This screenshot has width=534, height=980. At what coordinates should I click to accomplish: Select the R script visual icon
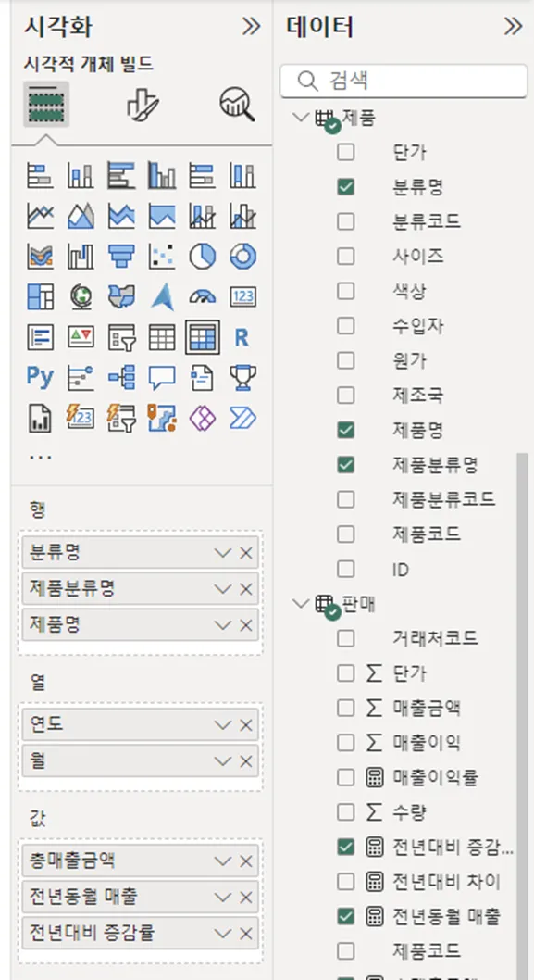tap(242, 337)
